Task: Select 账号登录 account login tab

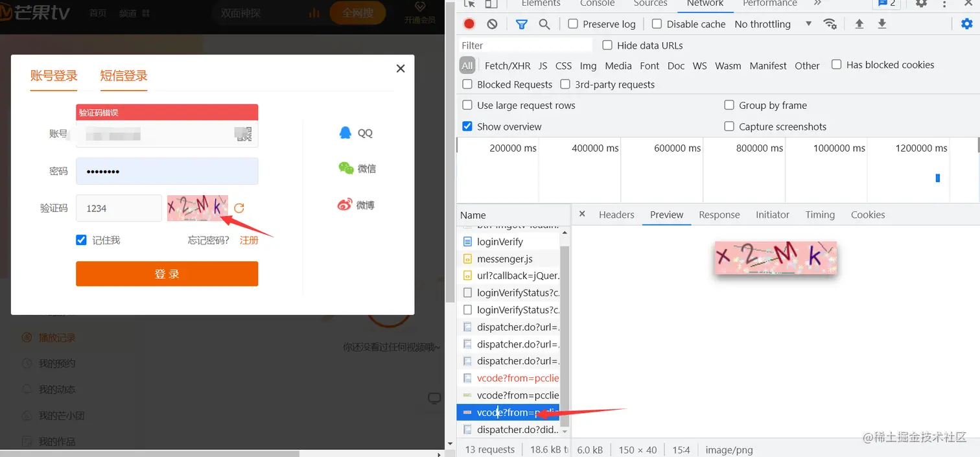Action: pos(54,76)
